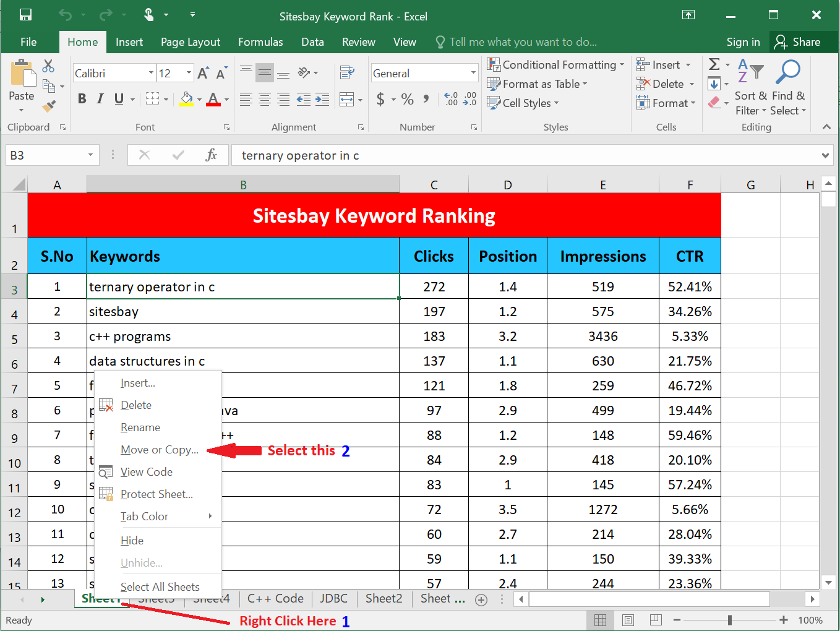Toggle Italic formatting
This screenshot has width=840, height=631.
pyautogui.click(x=100, y=99)
